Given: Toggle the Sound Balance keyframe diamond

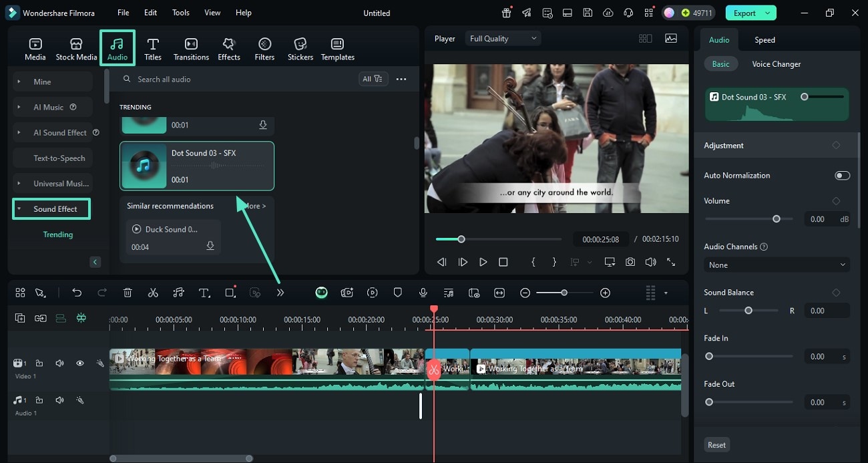Looking at the screenshot, I should point(836,293).
